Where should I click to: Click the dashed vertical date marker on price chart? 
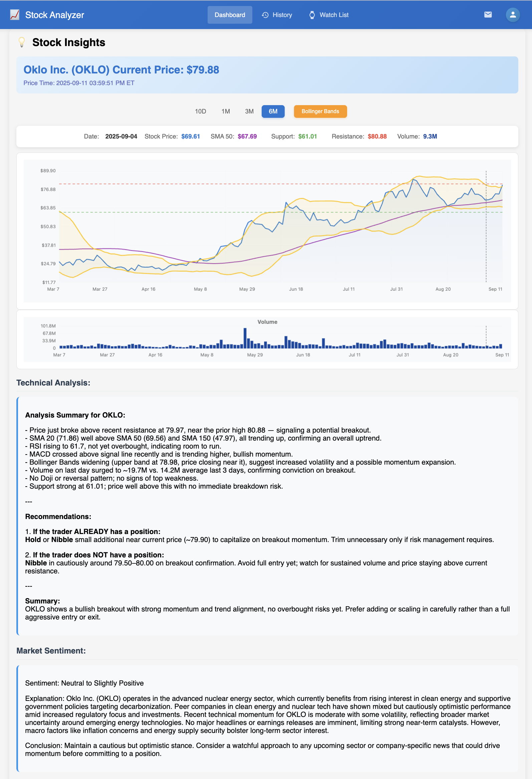click(x=486, y=235)
